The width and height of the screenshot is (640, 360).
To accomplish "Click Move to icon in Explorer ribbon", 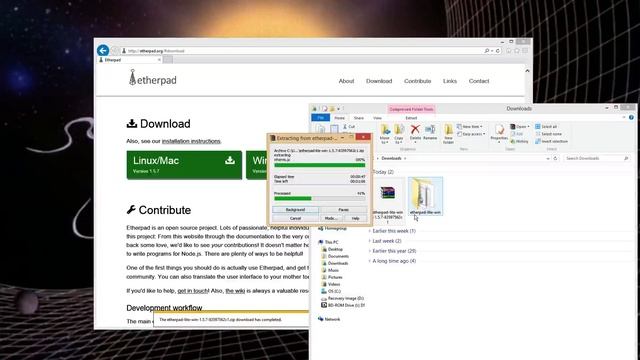I will pyautogui.click(x=384, y=134).
